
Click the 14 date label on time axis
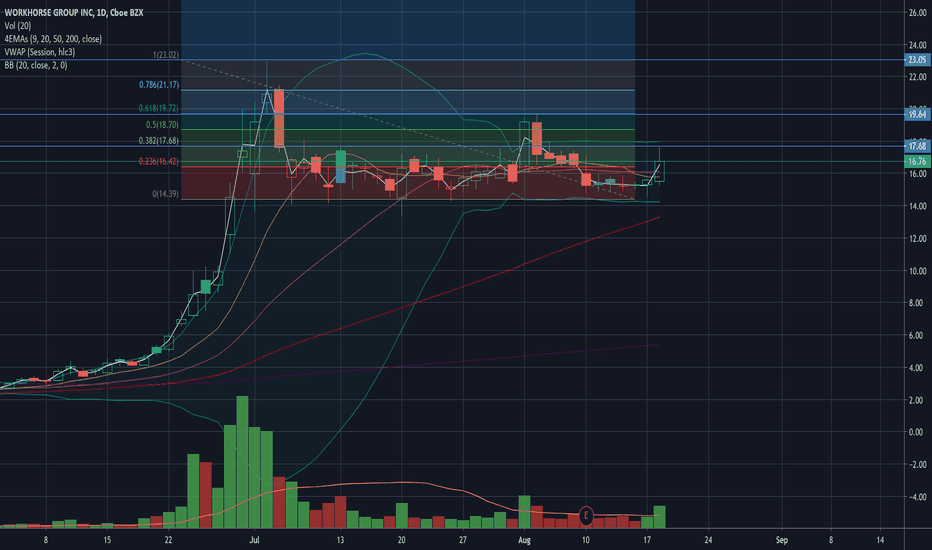pyautogui.click(x=880, y=540)
